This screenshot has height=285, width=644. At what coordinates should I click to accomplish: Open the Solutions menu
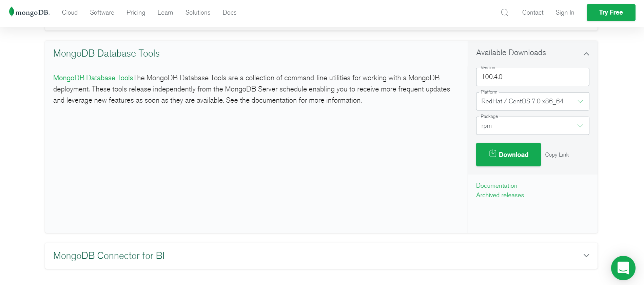(x=198, y=13)
